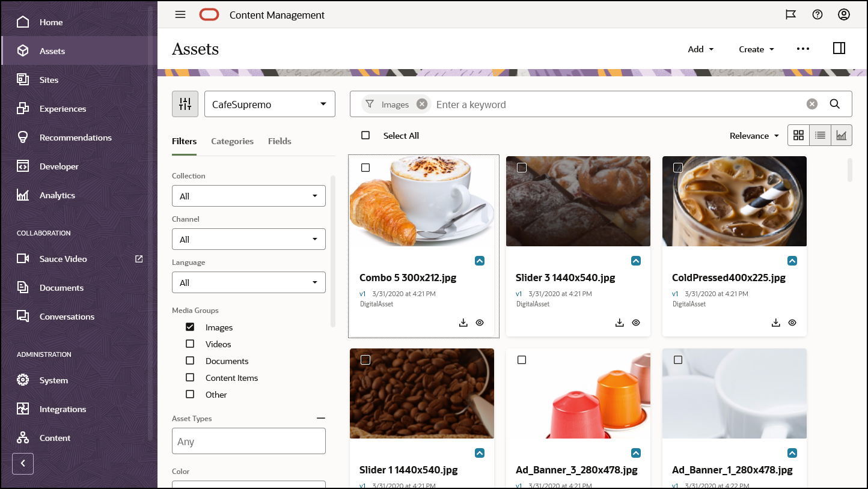Open the Add dropdown menu
868x489 pixels.
[x=701, y=49]
